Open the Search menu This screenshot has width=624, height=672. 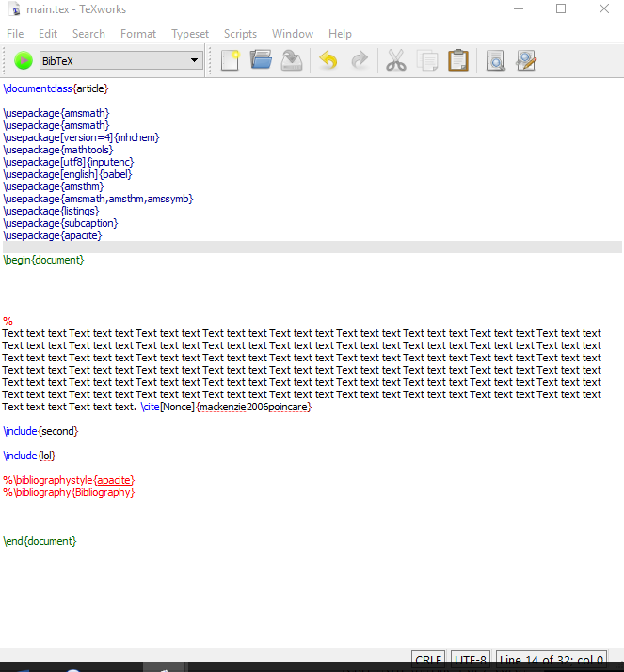[88, 34]
